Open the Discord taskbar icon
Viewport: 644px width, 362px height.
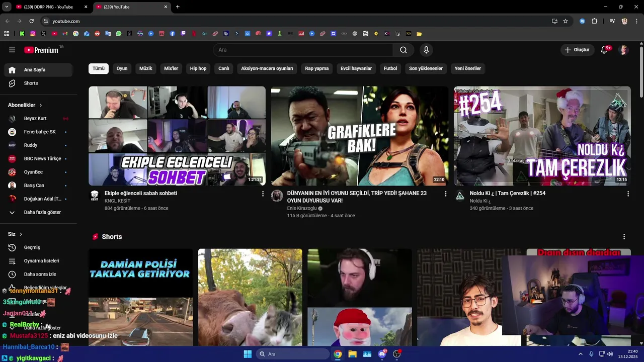(382, 354)
